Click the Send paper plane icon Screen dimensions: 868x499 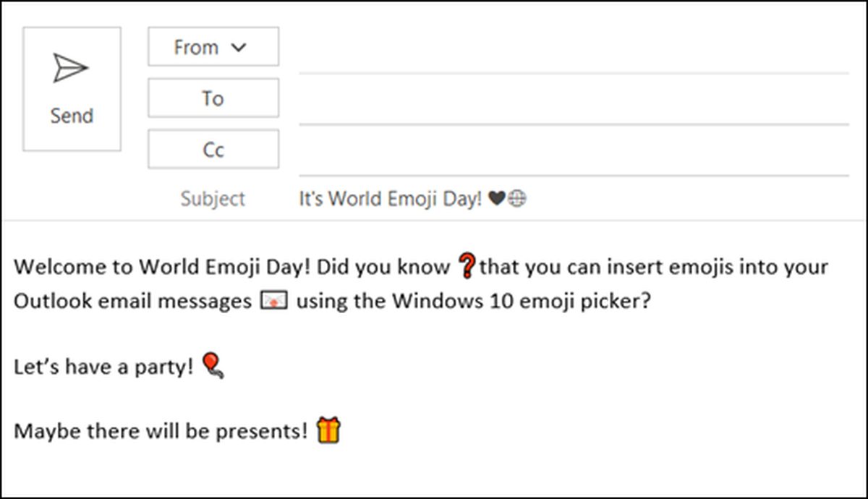70,69
